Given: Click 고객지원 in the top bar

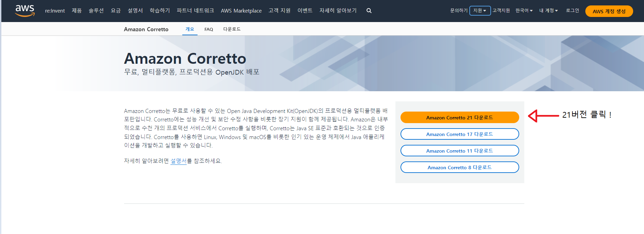Looking at the screenshot, I should [x=501, y=11].
